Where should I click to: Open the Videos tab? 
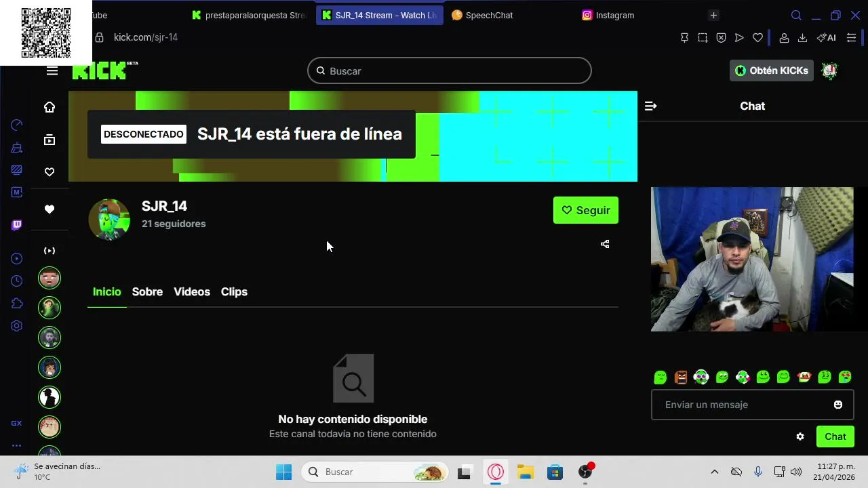coord(192,291)
